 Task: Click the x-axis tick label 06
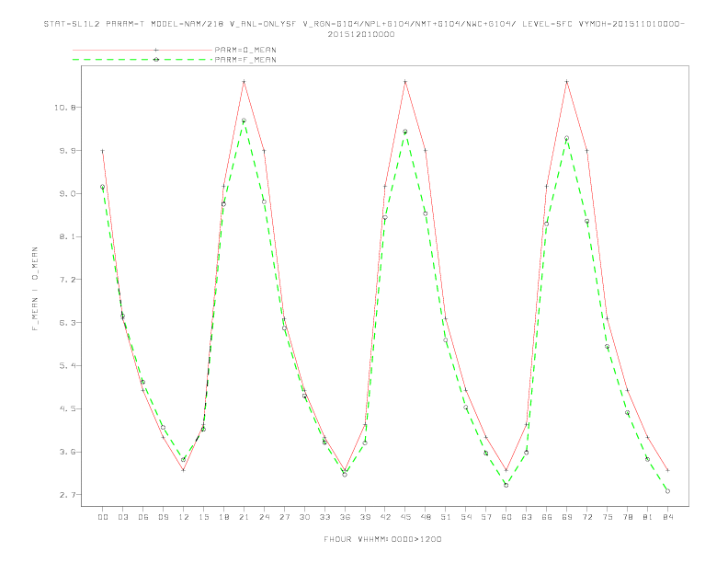coord(143,517)
